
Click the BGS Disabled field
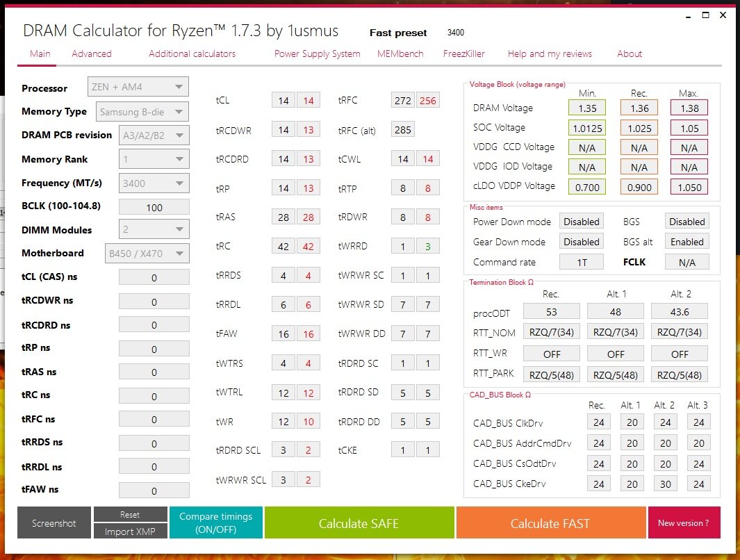point(687,222)
